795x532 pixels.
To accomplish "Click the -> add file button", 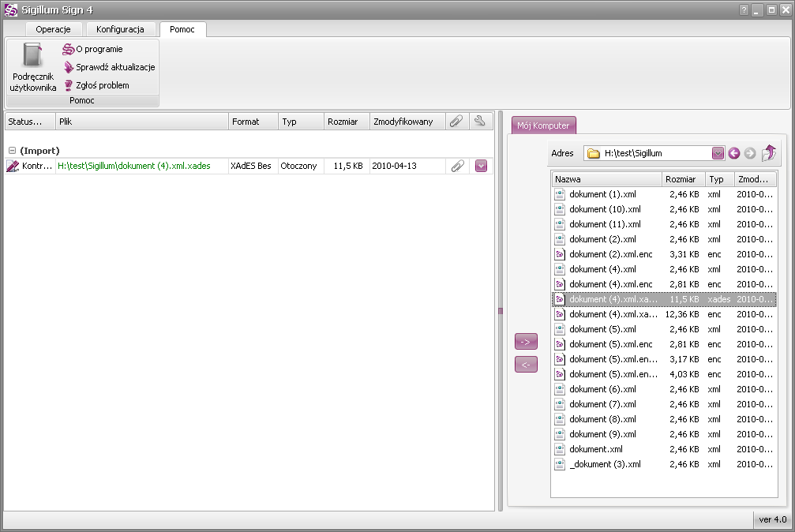I will tap(526, 342).
